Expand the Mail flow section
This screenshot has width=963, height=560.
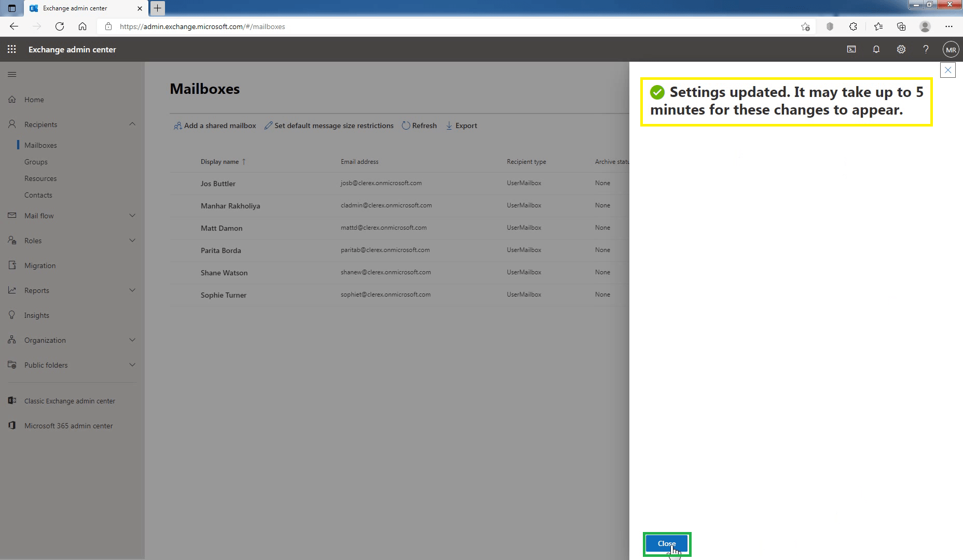tap(132, 215)
